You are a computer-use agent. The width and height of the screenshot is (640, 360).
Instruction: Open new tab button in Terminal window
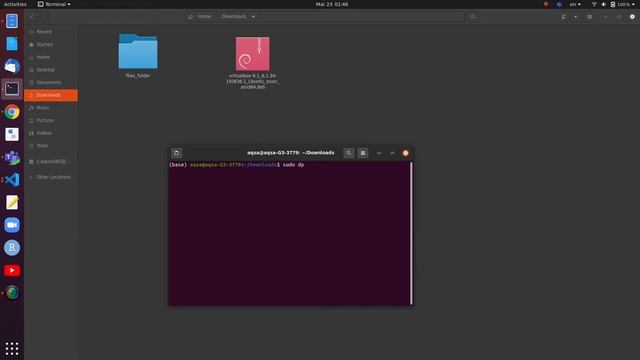tap(176, 153)
